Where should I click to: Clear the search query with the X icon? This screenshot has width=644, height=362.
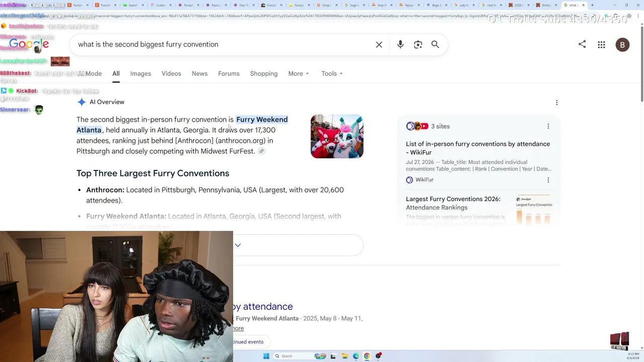click(379, 45)
